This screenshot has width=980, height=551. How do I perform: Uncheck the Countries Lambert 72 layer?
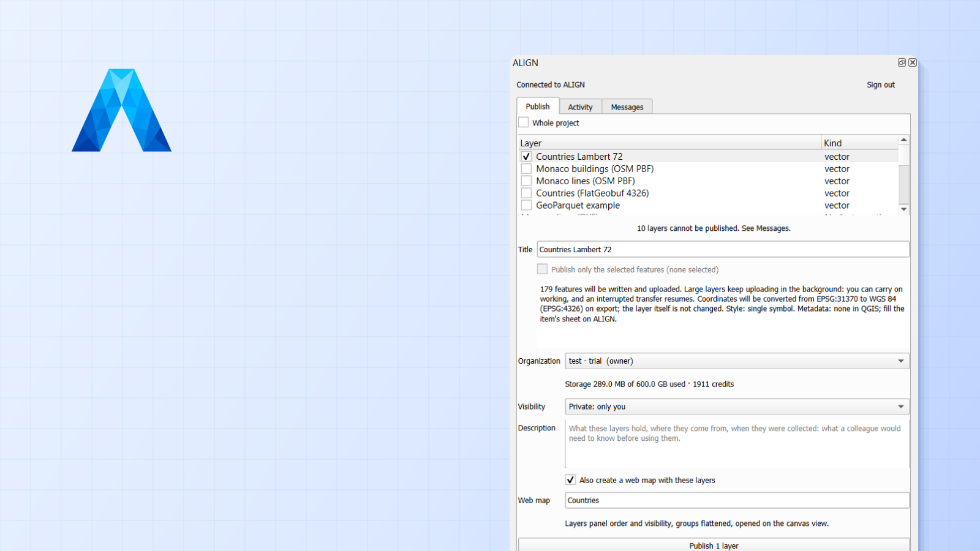point(526,157)
